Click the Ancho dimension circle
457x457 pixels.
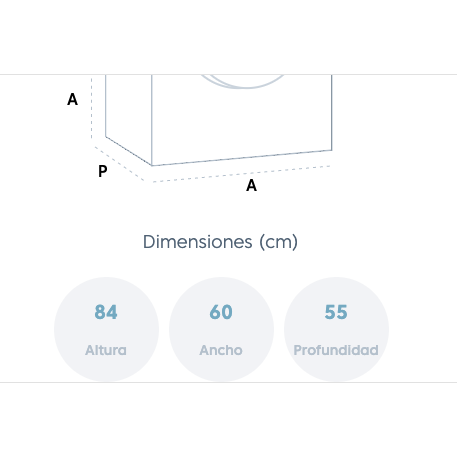click(x=221, y=329)
